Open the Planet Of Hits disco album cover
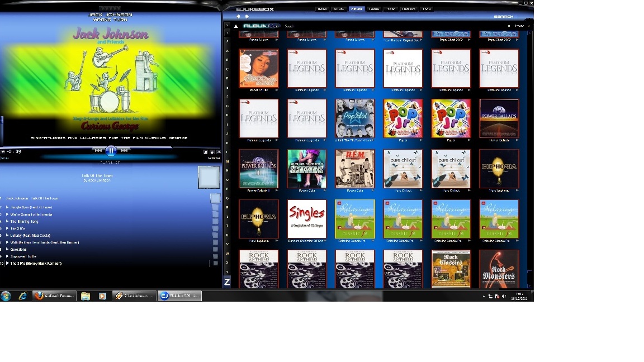This screenshot has width=644, height=362. tap(259, 68)
